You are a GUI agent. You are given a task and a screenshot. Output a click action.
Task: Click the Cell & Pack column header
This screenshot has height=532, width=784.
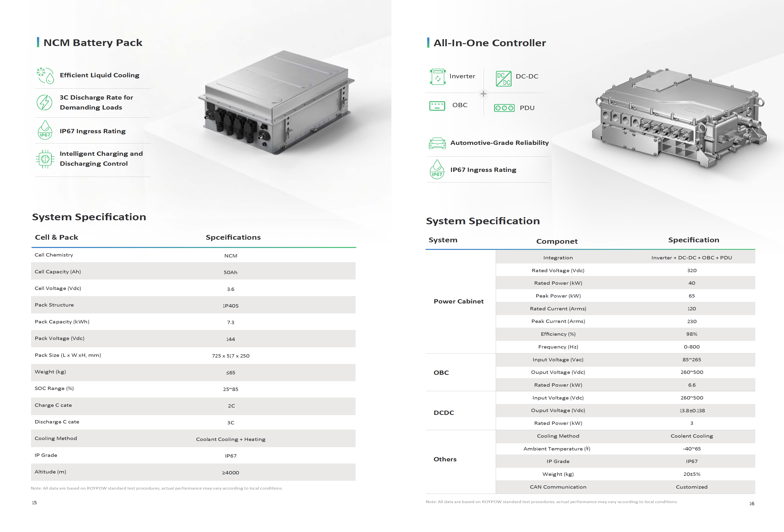pyautogui.click(x=57, y=237)
